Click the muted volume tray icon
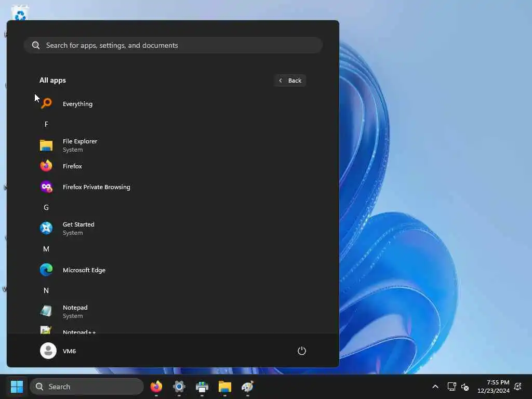 click(465, 387)
